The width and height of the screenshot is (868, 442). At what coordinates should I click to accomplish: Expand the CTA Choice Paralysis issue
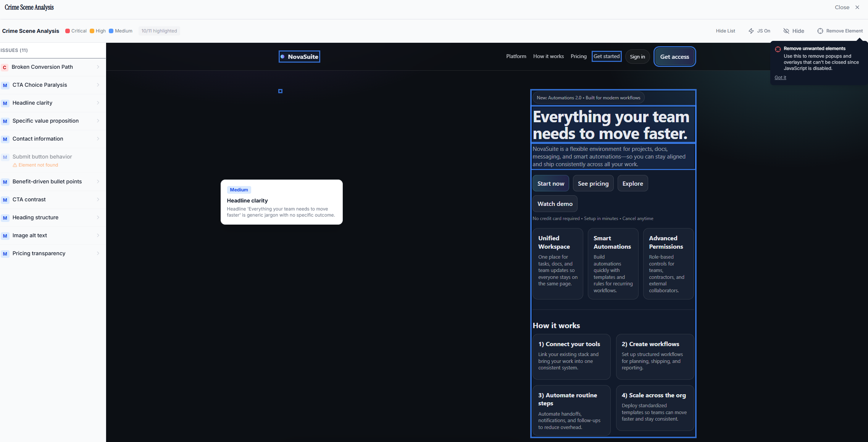(98, 85)
